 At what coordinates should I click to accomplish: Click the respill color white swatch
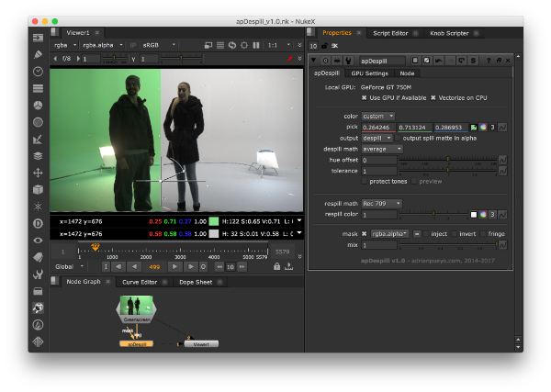474,214
